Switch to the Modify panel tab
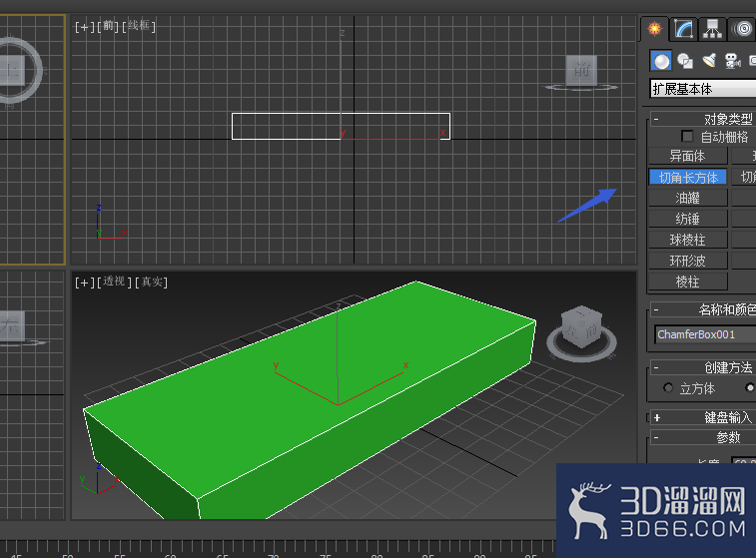The height and width of the screenshot is (558, 756). 684,29
